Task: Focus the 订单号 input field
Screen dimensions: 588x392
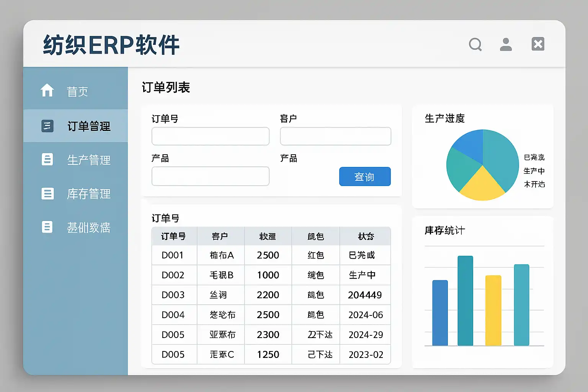Action: 210,136
